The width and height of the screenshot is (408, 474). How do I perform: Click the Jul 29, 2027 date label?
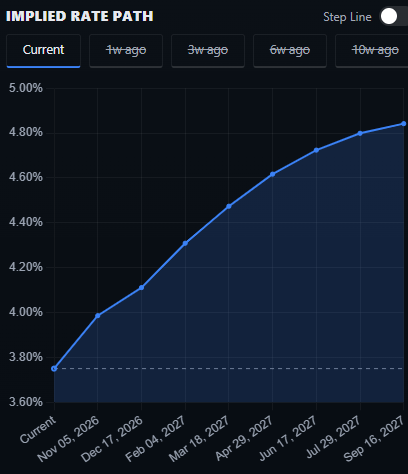pos(333,437)
